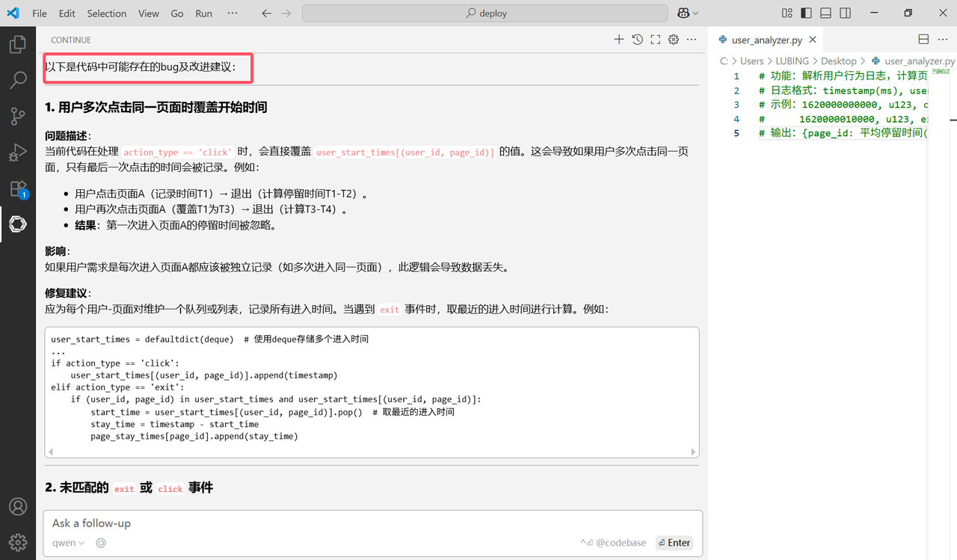Open the Run and Debug view
Image resolution: width=957 pixels, height=560 pixels.
point(18,152)
